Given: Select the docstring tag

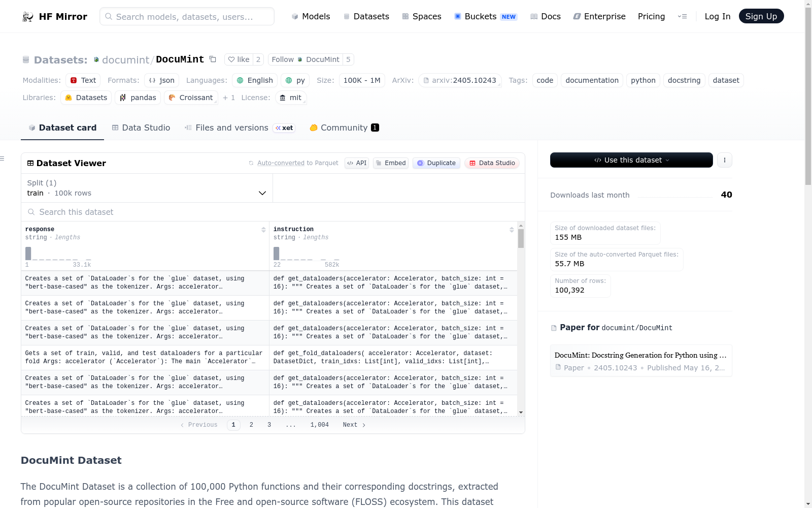Looking at the screenshot, I should coord(684,80).
